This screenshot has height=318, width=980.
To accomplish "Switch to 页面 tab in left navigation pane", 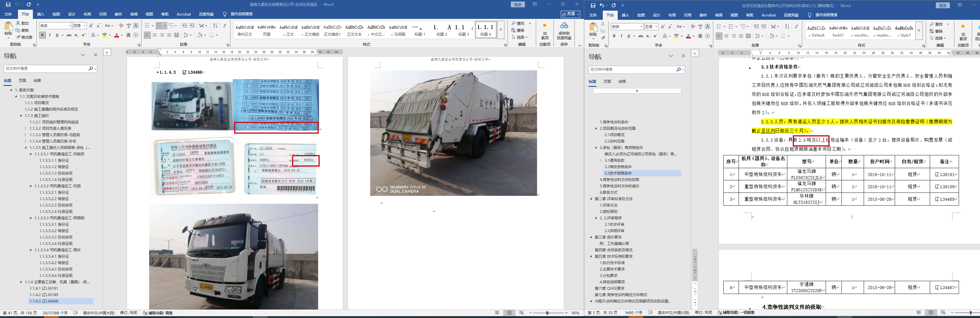I will (23, 80).
